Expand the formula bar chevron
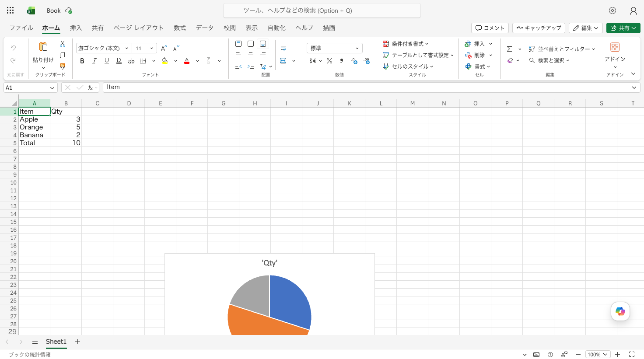644x359 pixels. pos(634,87)
